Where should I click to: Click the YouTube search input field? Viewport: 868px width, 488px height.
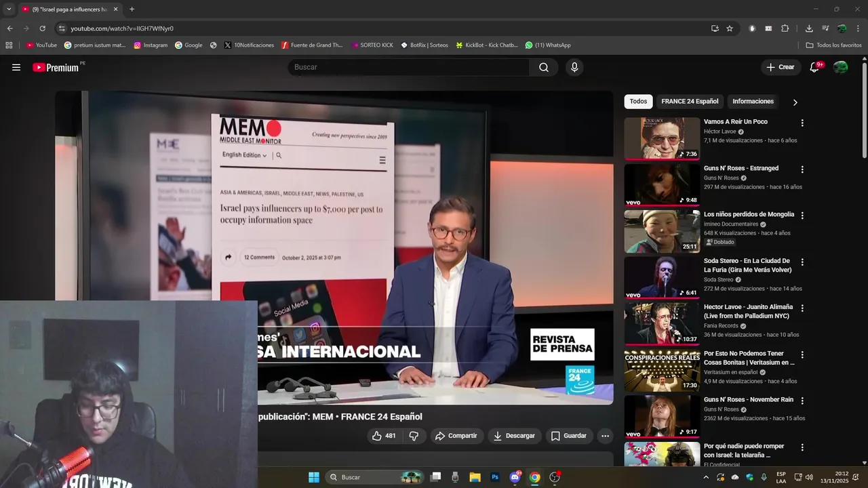409,67
